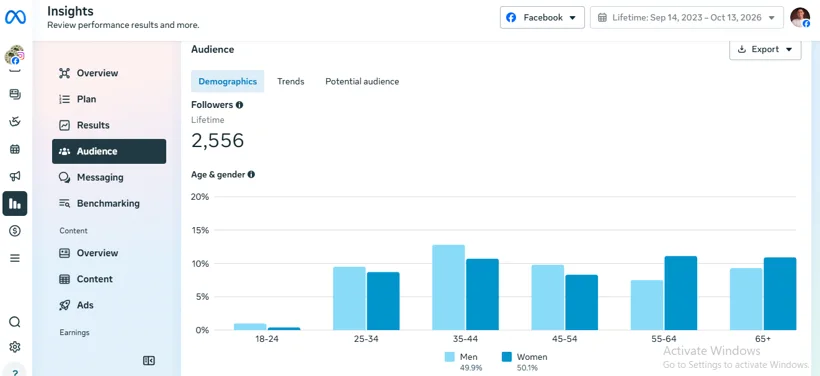Click the notifications hand icon in left rail

(x=15, y=122)
